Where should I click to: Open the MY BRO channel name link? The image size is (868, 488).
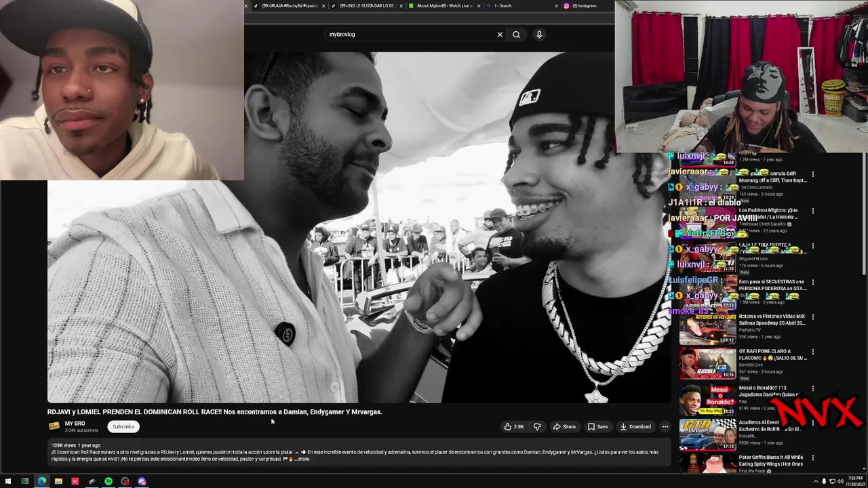click(75, 424)
